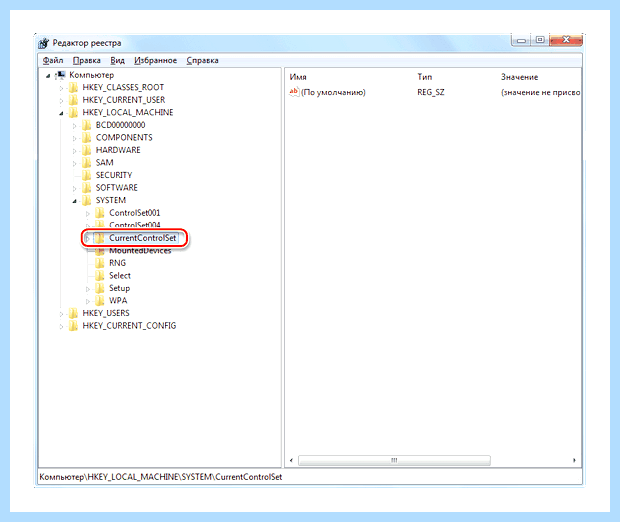The width and height of the screenshot is (620, 522).
Task: Open the Вид menu
Action: click(x=117, y=61)
